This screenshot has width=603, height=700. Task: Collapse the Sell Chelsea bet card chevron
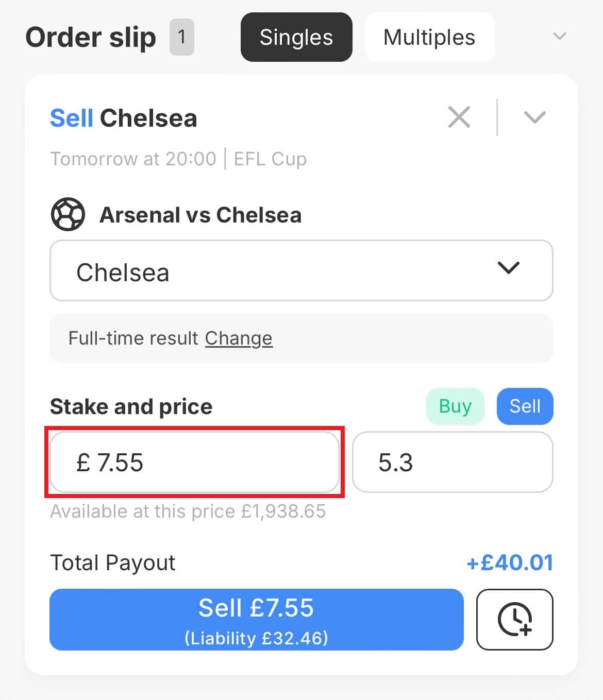534,117
